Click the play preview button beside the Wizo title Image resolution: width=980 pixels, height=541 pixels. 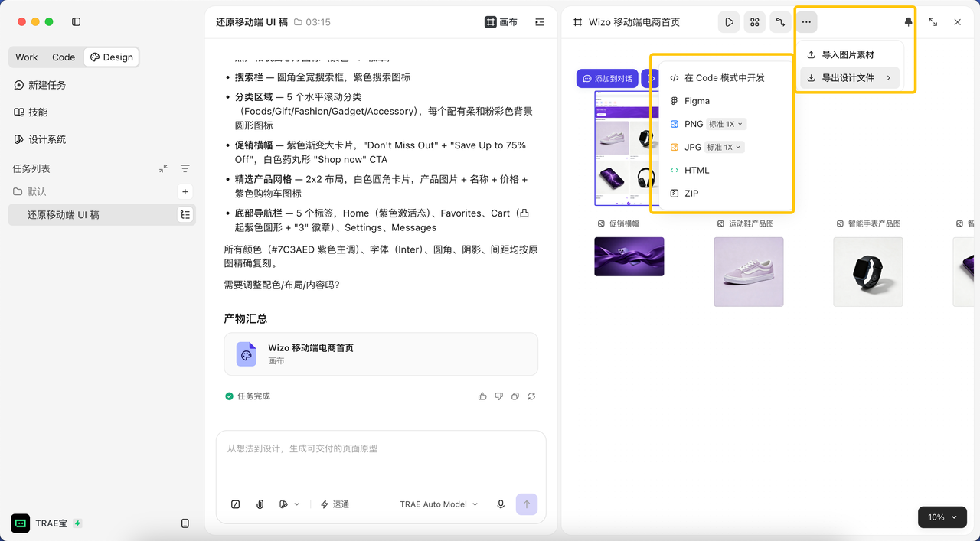click(729, 22)
